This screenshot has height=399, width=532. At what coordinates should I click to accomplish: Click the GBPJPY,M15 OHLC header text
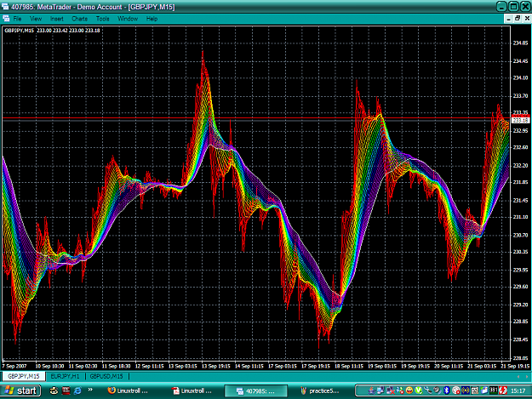coord(52,31)
